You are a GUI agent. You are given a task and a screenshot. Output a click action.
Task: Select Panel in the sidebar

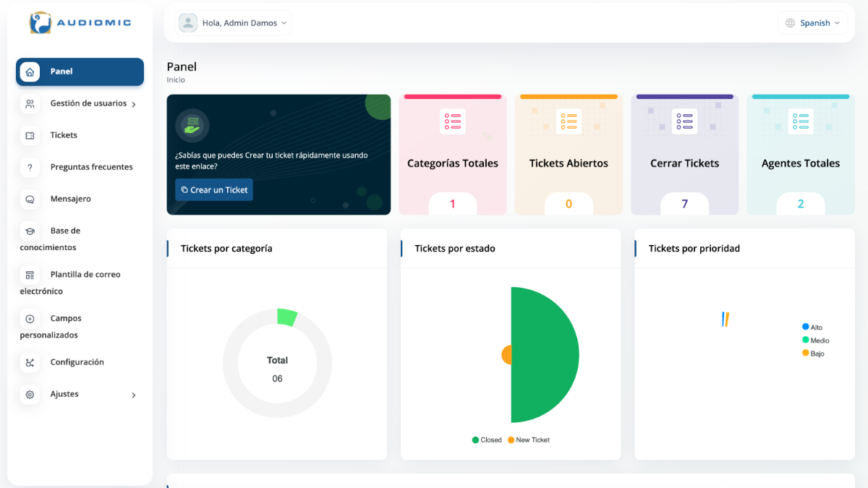point(80,72)
